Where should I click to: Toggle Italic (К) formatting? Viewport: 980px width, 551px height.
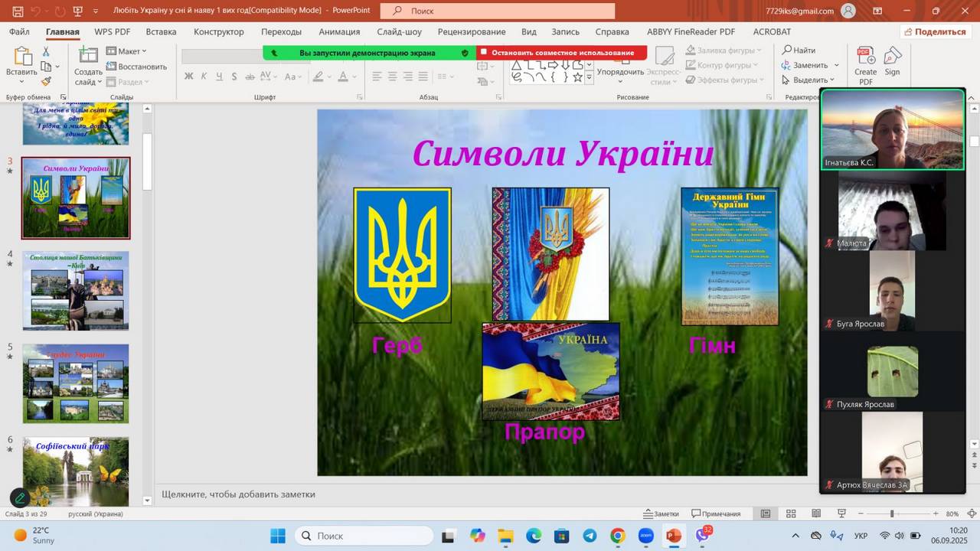pos(204,77)
